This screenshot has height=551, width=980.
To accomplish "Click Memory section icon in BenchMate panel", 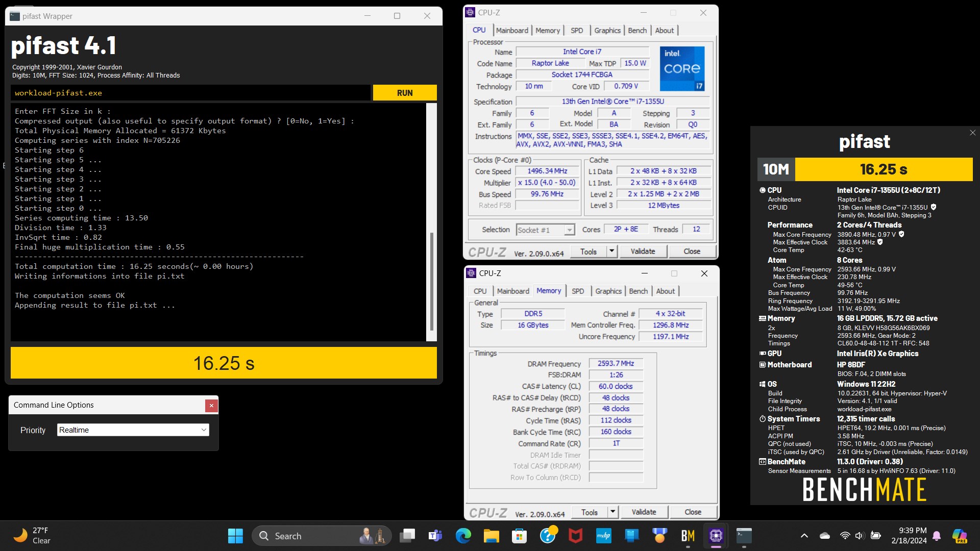I will [x=763, y=318].
